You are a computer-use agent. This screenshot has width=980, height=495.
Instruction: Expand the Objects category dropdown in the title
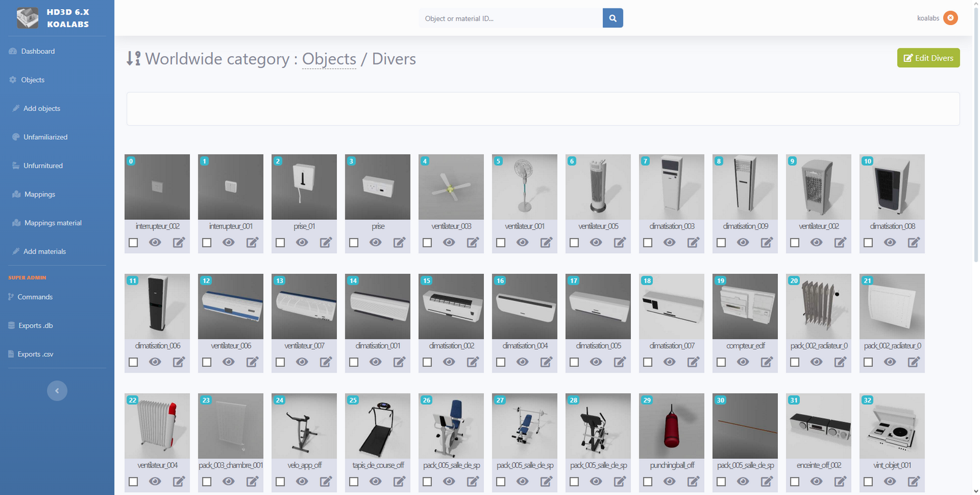(x=329, y=59)
